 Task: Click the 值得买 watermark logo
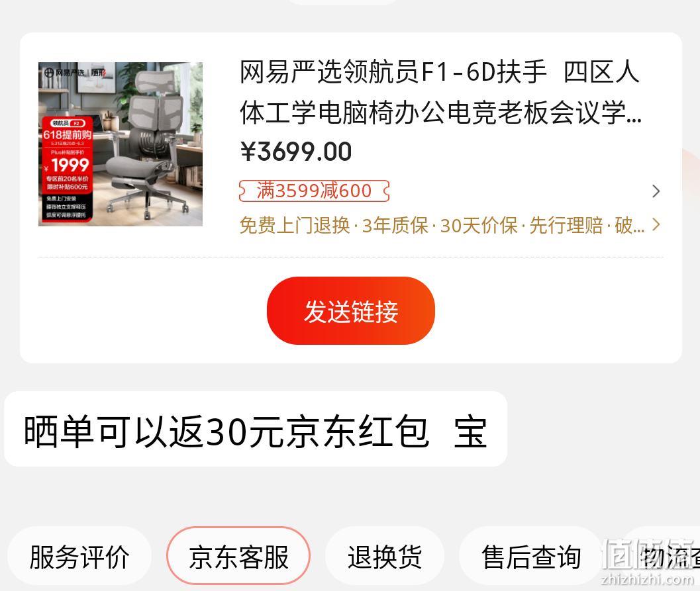(648, 553)
